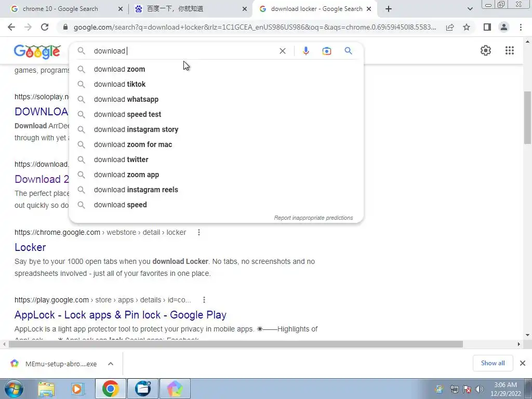This screenshot has height=399, width=532.
Task: Open options for the play.google.com result
Action: pyautogui.click(x=204, y=300)
